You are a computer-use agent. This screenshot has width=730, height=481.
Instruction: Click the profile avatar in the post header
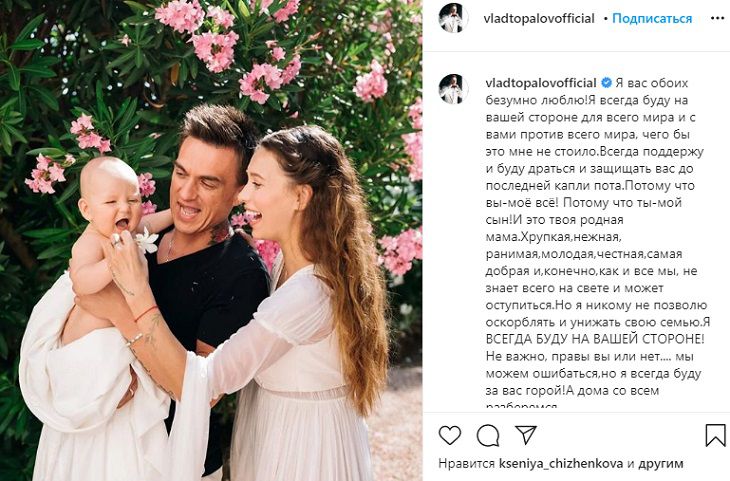pos(453,18)
